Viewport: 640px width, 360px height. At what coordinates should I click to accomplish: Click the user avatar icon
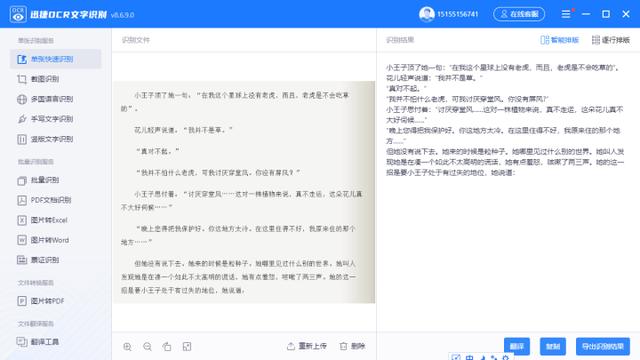click(427, 14)
